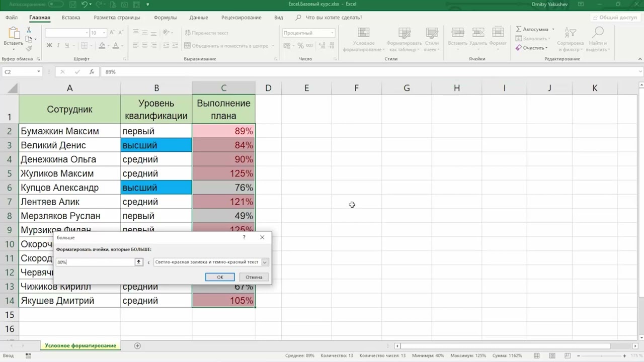Toggle italic (К) formatting
644x362 pixels.
58,46
